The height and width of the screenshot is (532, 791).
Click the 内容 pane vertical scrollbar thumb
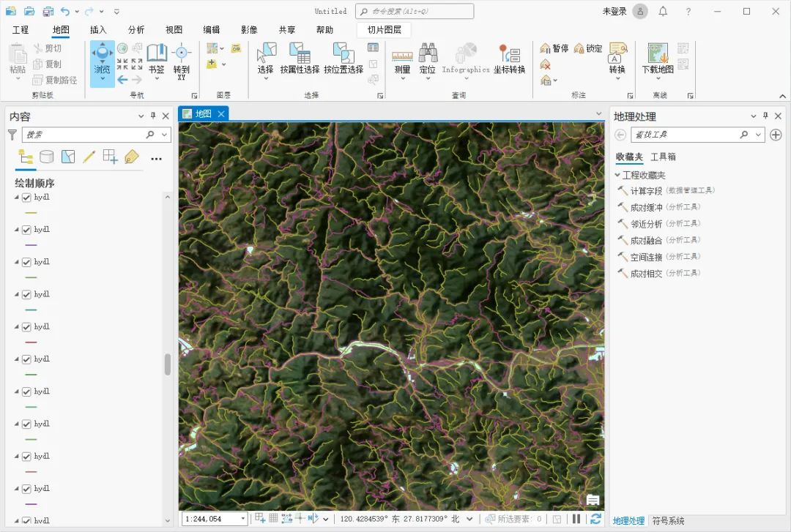(x=168, y=364)
